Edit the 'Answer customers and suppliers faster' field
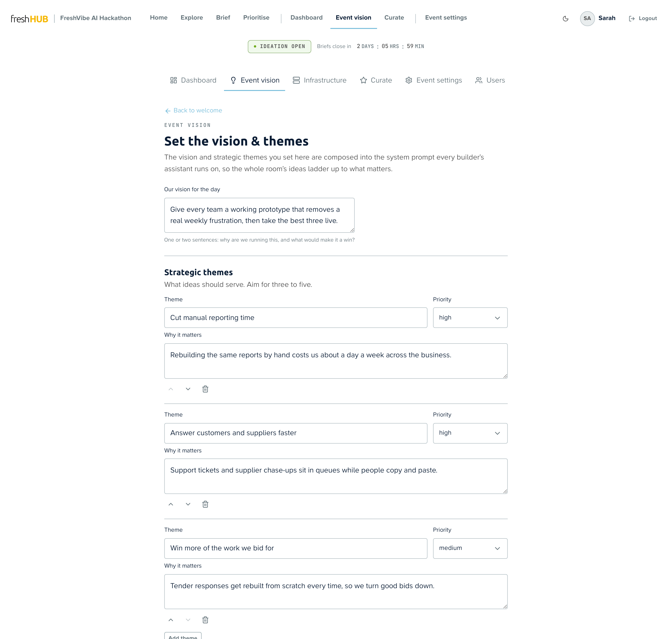The image size is (672, 639). (x=295, y=433)
